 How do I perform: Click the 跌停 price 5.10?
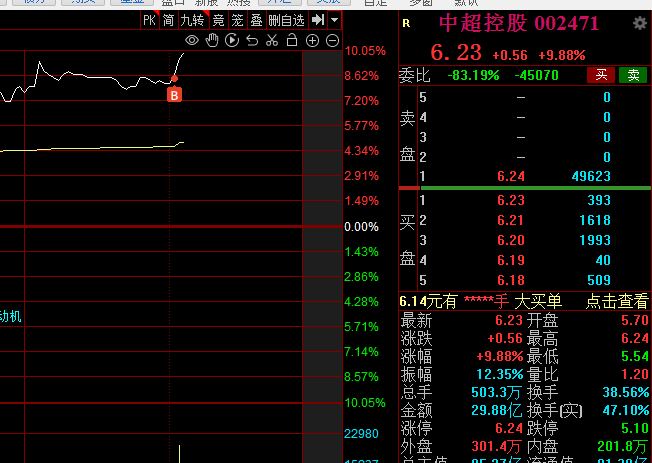[x=635, y=428]
